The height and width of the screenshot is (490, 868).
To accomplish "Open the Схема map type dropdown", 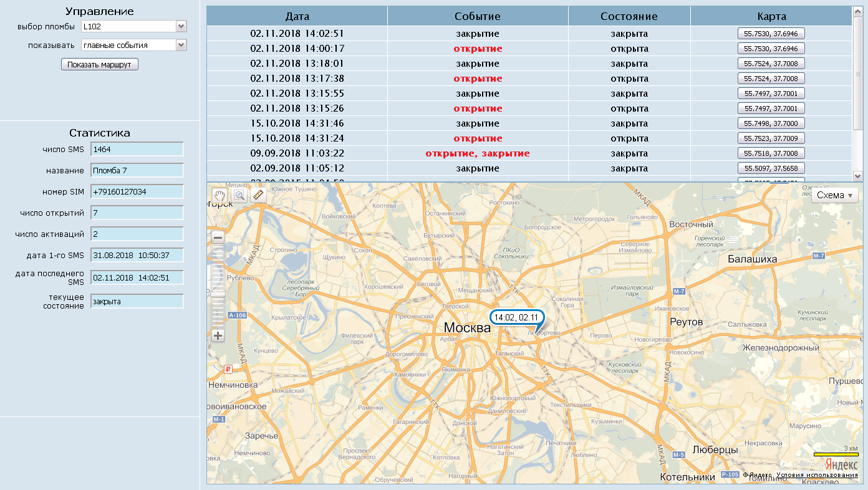I will 834,195.
